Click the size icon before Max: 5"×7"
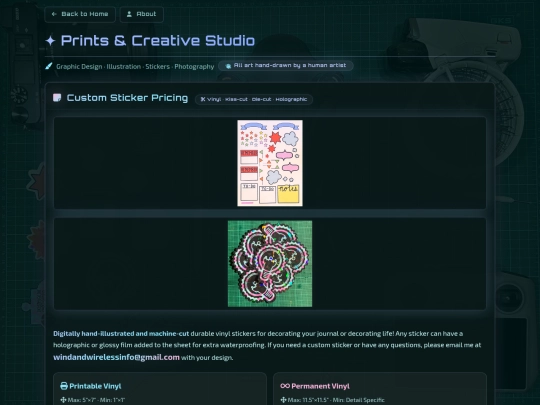This screenshot has width=540, height=405. coord(63,400)
